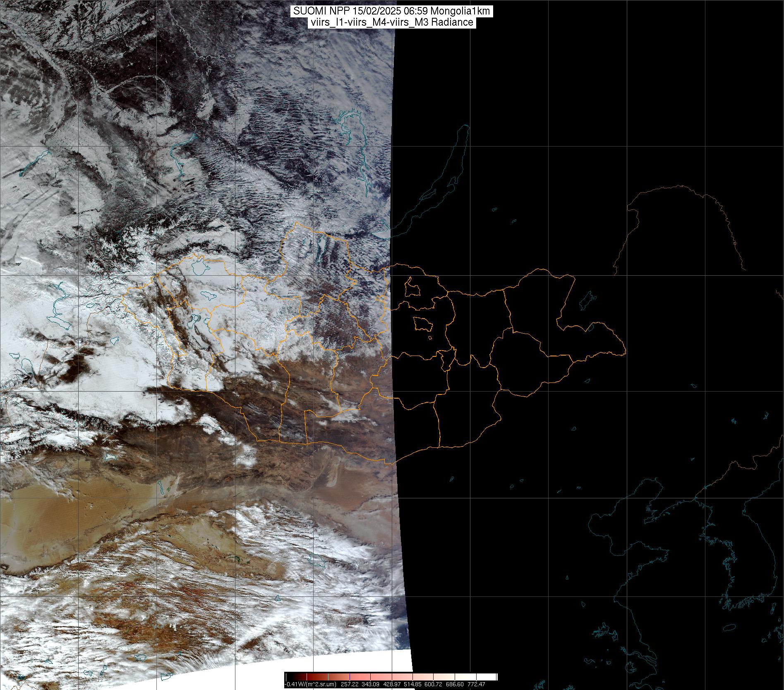Click the '600.72' scale value

[433, 684]
